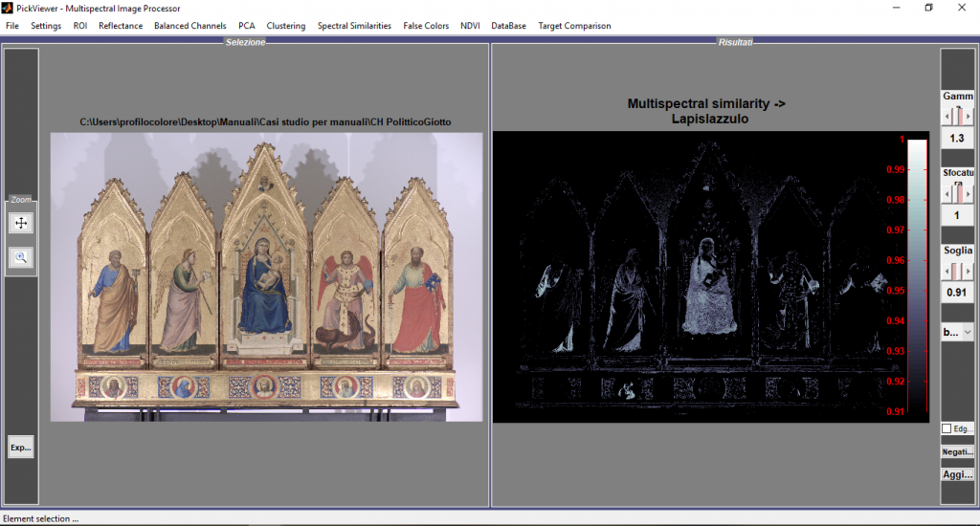The image size is (980, 526).
Task: Click the PickViewer app icon in title bar
Action: pos(7,8)
